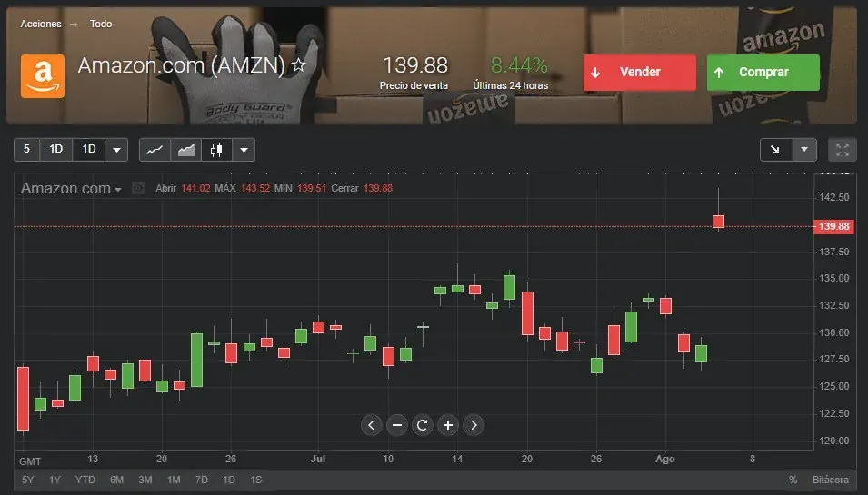Click the 135.00 price axis label
The height and width of the screenshot is (495, 868).
point(834,278)
